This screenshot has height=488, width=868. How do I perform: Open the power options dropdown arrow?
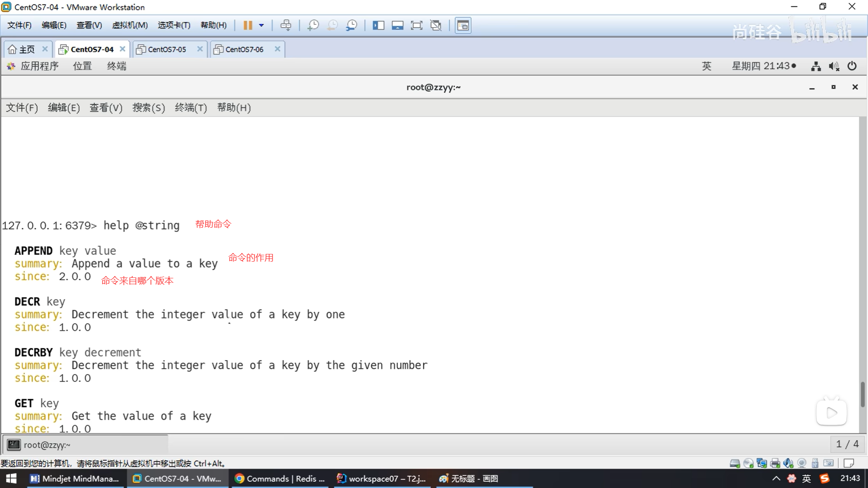(261, 25)
